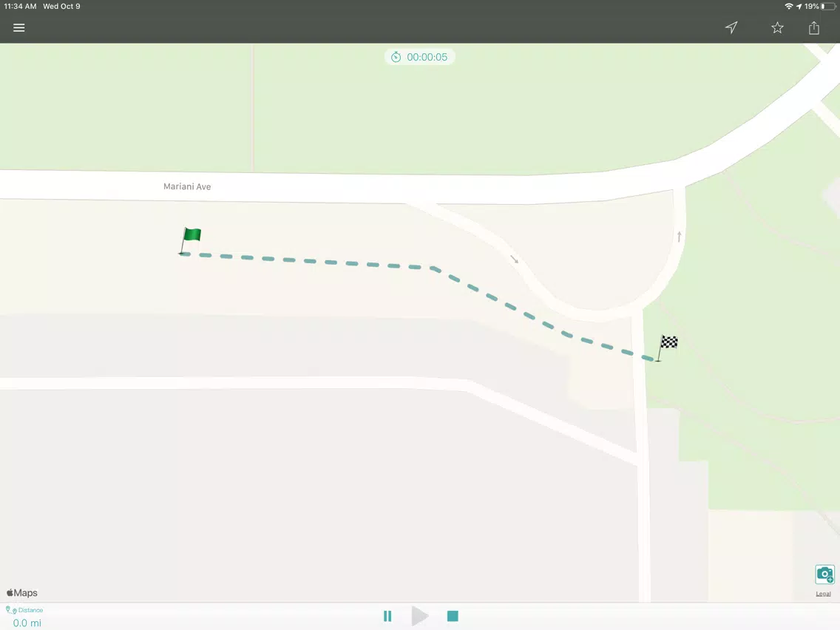840x630 pixels.
Task: Tap the location arrow icon
Action: click(731, 27)
